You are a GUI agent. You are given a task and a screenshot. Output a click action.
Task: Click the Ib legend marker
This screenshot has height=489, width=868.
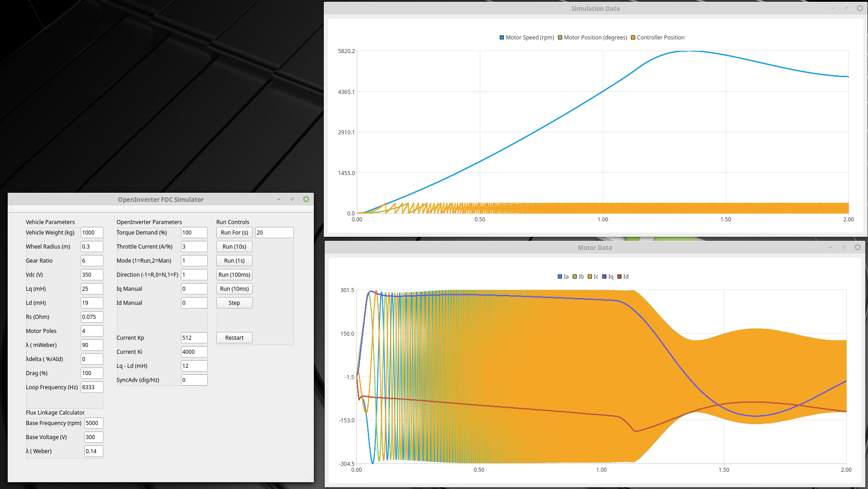pos(575,277)
